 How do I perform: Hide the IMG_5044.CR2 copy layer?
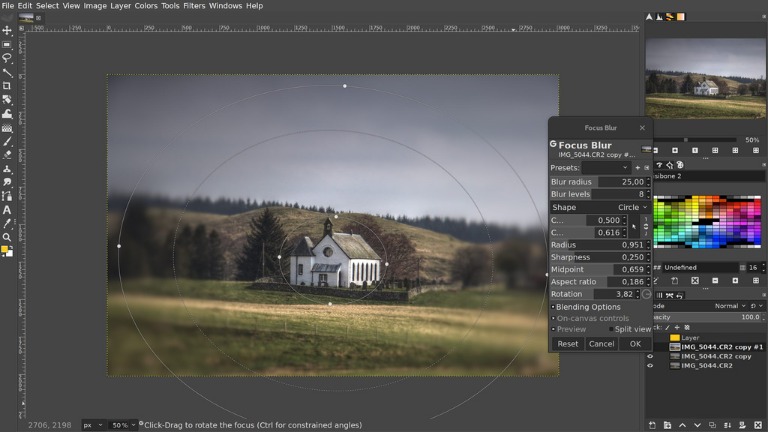point(650,356)
